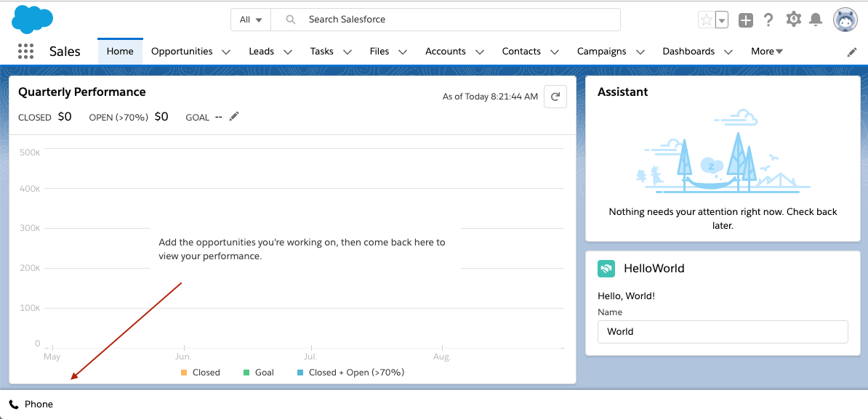Click the Global Actions plus icon
Viewport: 868px width, 419px height.
pos(746,20)
